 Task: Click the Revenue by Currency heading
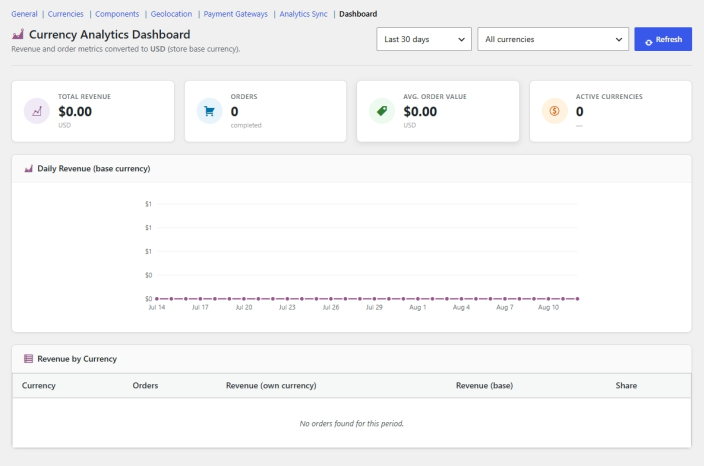(77, 359)
